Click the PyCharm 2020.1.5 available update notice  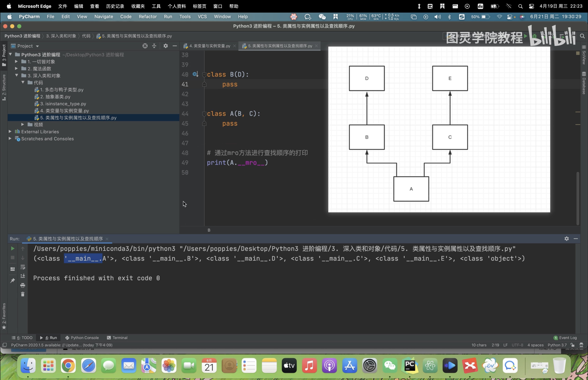[x=62, y=345]
